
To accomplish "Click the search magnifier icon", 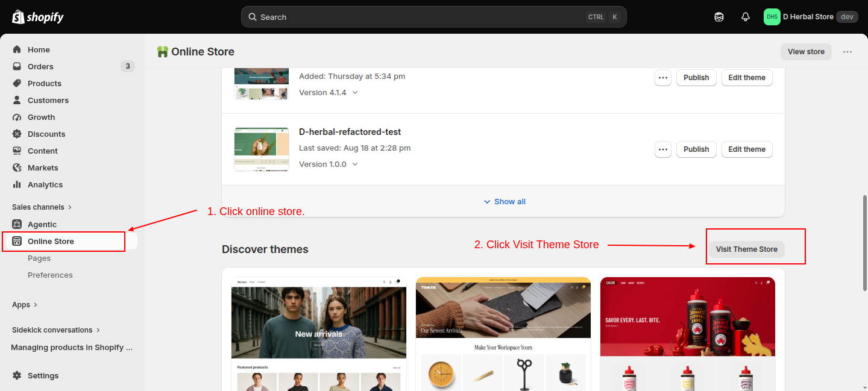I will tap(253, 17).
